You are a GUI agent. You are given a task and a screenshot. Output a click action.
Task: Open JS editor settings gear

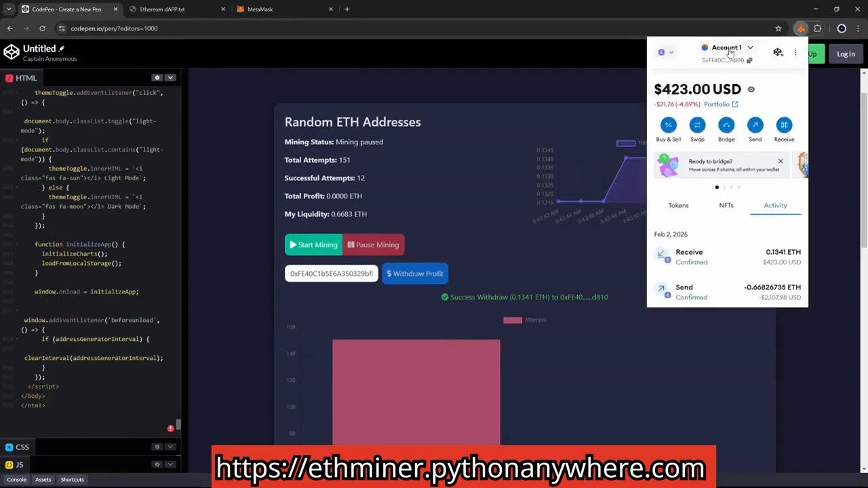tap(157, 464)
